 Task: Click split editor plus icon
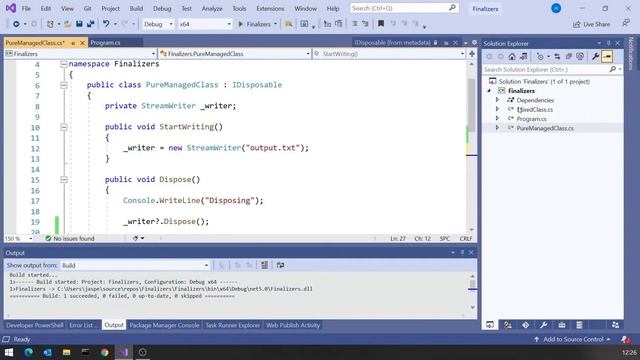[x=472, y=54]
